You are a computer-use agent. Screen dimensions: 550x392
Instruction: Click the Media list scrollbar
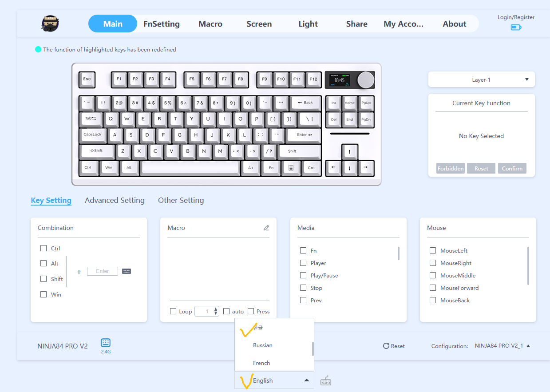(x=399, y=253)
